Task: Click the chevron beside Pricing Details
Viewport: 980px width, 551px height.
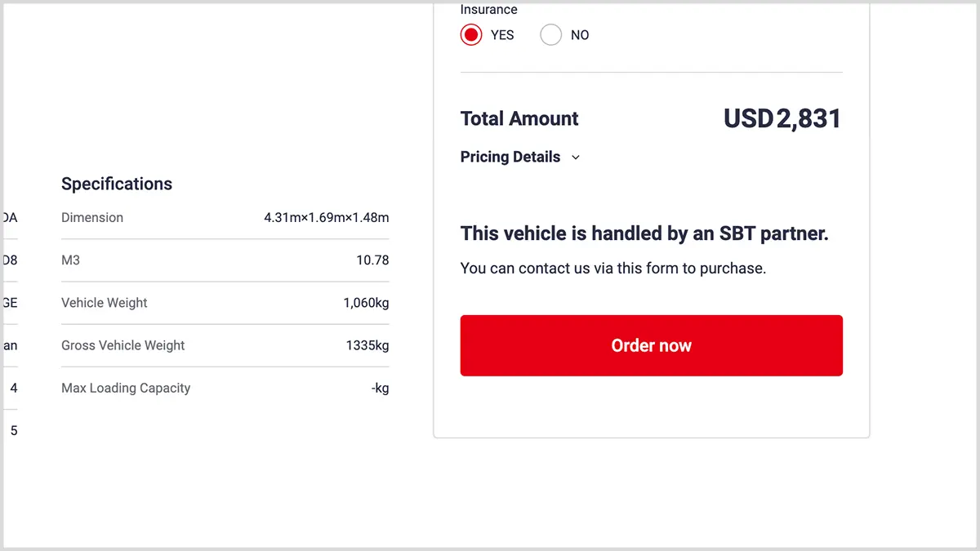Action: point(576,158)
